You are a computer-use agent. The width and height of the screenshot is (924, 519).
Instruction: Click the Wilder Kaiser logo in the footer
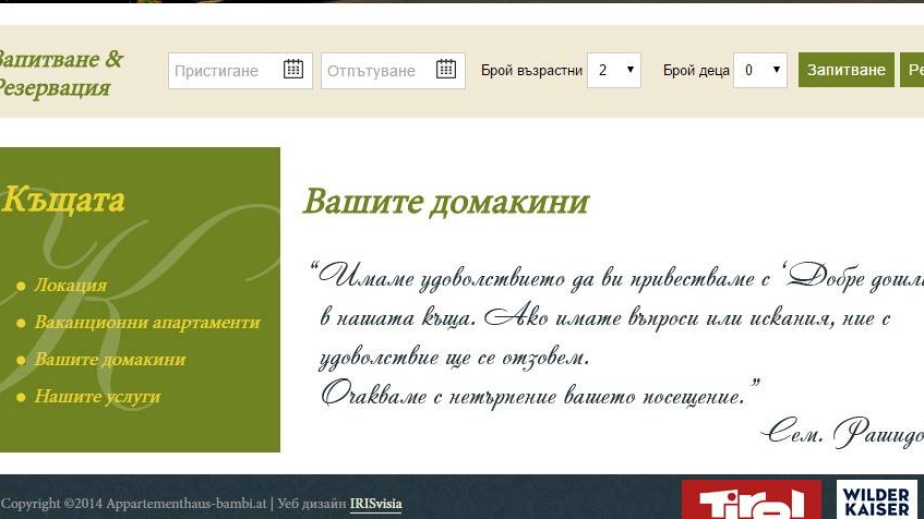click(876, 501)
